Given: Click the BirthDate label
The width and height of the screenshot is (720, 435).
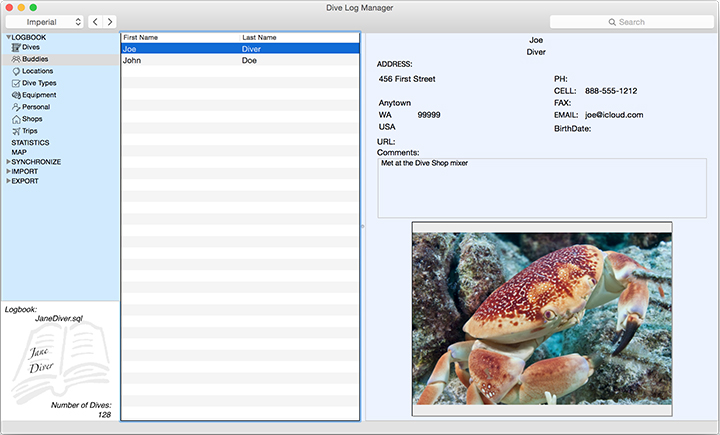Looking at the screenshot, I should point(572,129).
